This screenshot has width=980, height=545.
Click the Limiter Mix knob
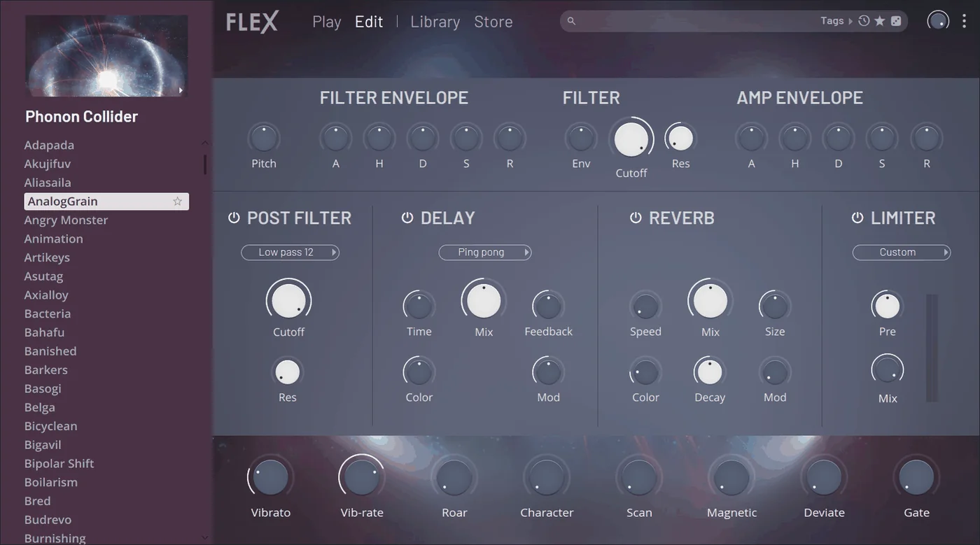pos(888,369)
